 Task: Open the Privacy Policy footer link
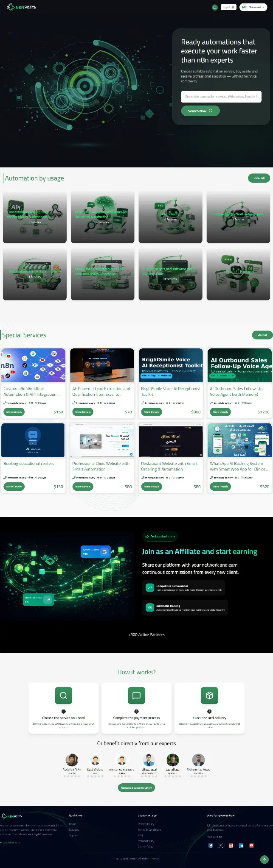[146, 824]
